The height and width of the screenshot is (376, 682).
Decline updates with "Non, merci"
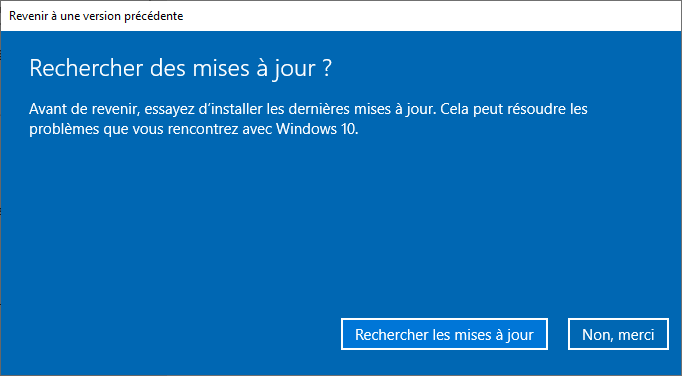point(618,334)
